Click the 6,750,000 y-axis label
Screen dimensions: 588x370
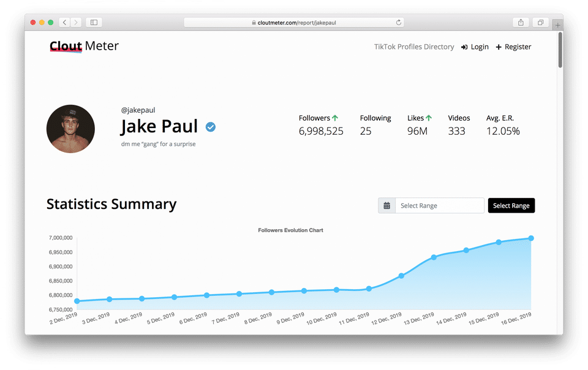(x=61, y=309)
